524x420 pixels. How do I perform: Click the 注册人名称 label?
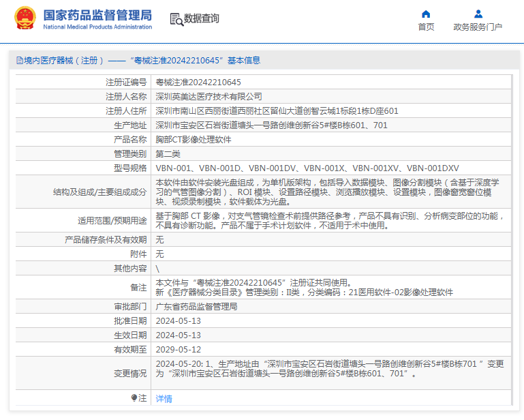(126, 97)
